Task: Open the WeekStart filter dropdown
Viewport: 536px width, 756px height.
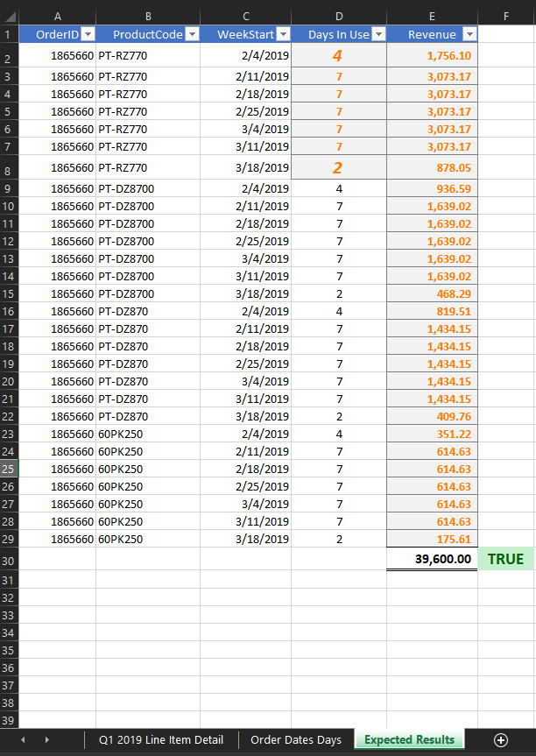Action: [284, 34]
